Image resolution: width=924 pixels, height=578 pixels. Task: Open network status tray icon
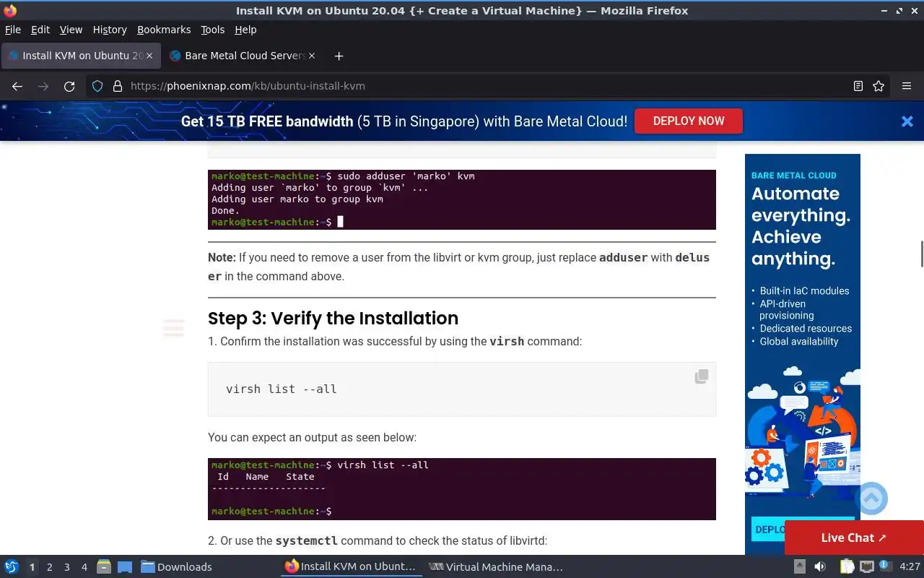click(867, 566)
